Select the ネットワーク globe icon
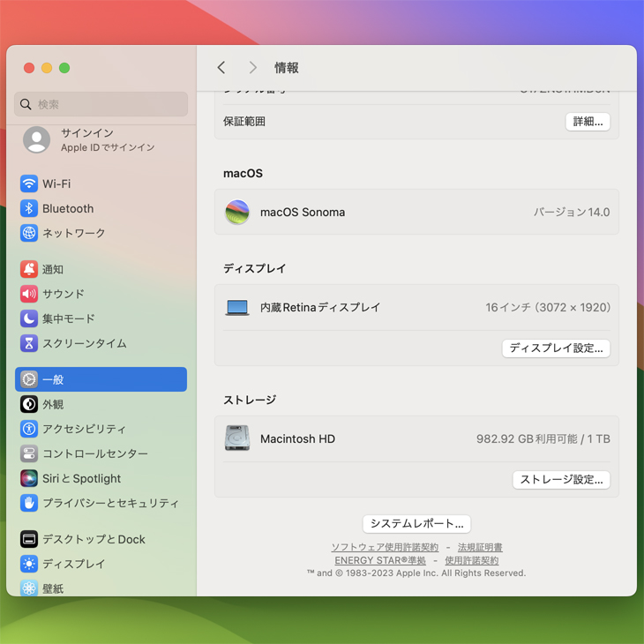Screen dimensions: 644x644 [x=29, y=233]
